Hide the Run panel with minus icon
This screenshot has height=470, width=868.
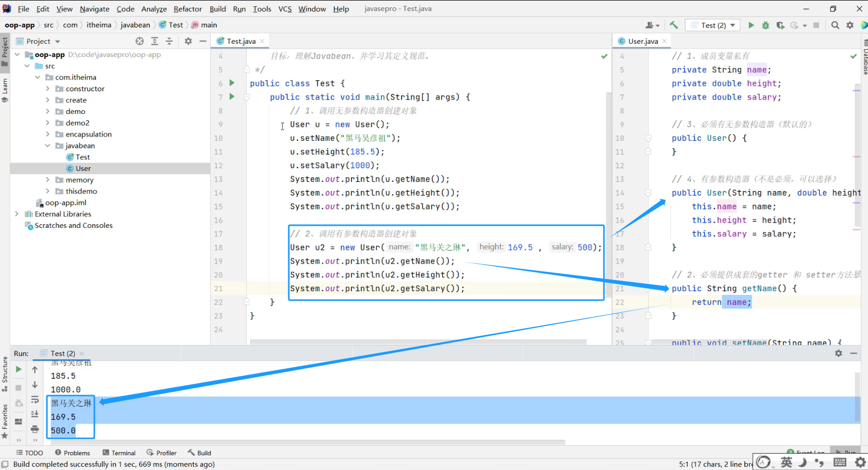click(x=854, y=353)
